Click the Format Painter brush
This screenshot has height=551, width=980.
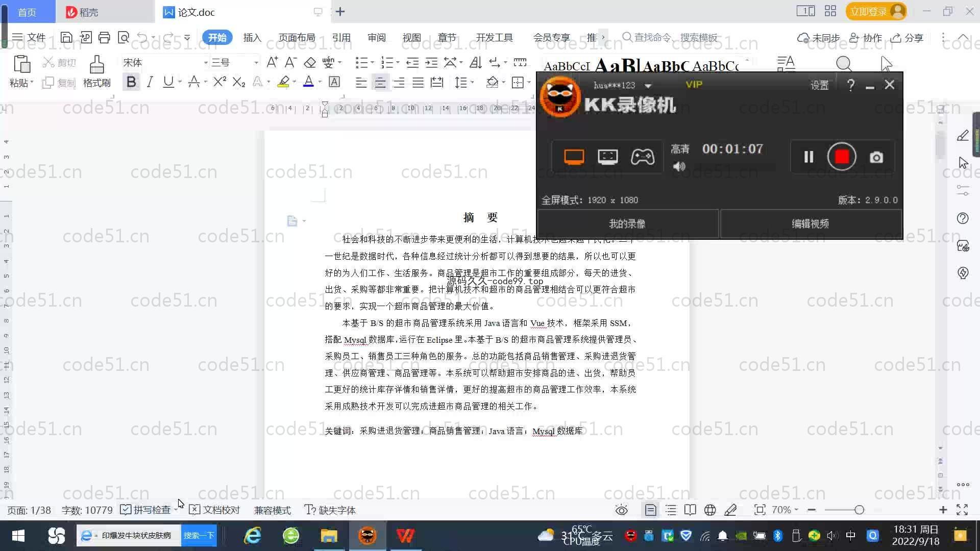pyautogui.click(x=97, y=71)
